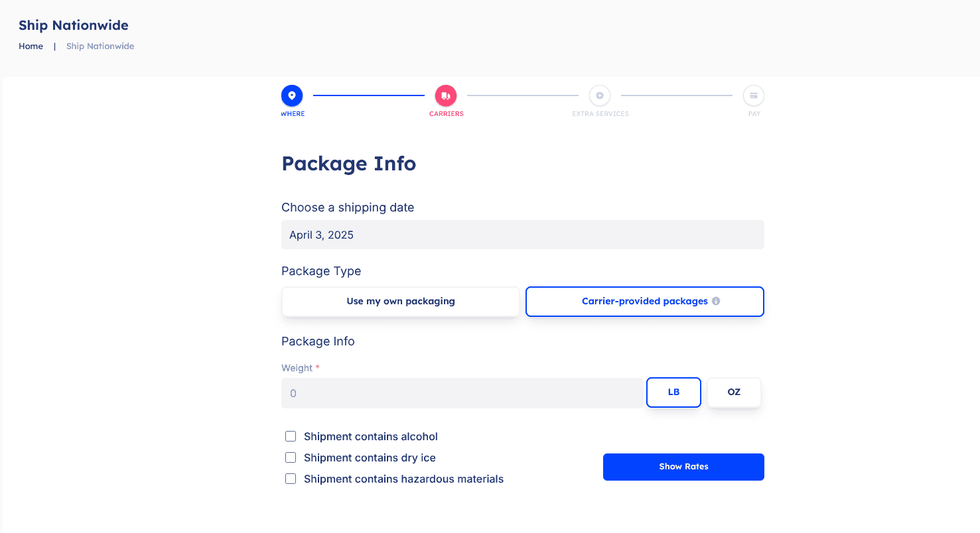This screenshot has height=533, width=980.
Task: Check 'Shipment contains dry ice'
Action: point(291,457)
